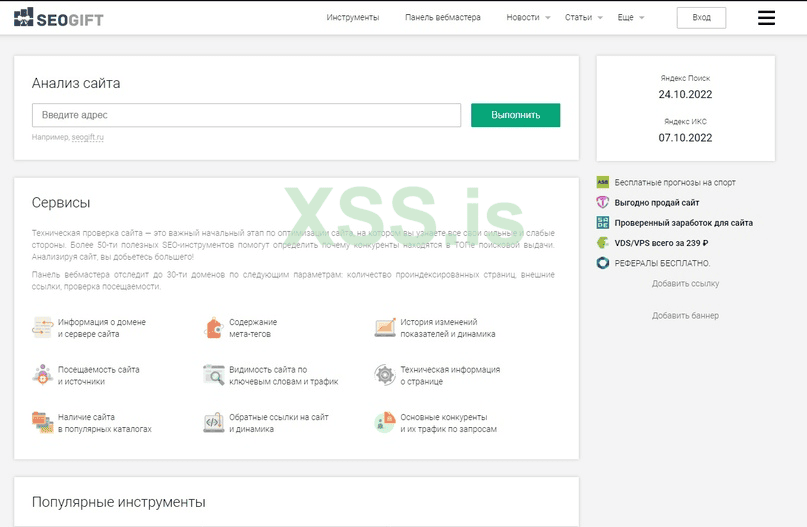807x527 pixels.
Task: Click the seogift.ru example link
Action: tap(87, 137)
